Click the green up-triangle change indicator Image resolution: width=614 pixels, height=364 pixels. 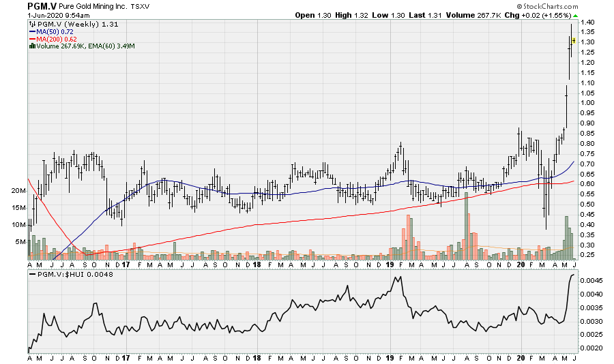coord(575,16)
